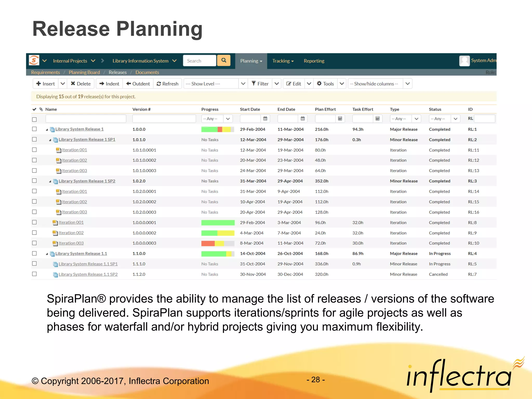Click the RL:10 Iteration 003 progress bar
Image resolution: width=532 pixels, height=399 pixels.
tap(218, 243)
